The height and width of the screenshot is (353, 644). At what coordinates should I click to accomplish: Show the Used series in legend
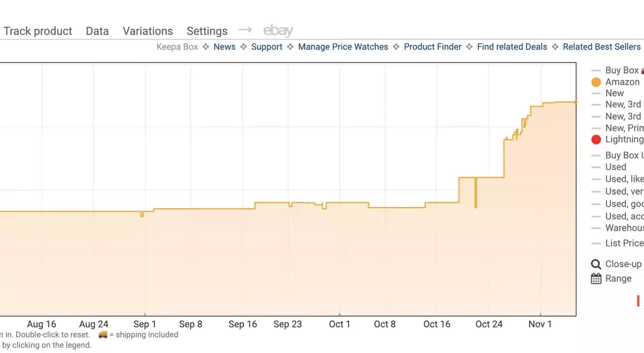coord(615,167)
